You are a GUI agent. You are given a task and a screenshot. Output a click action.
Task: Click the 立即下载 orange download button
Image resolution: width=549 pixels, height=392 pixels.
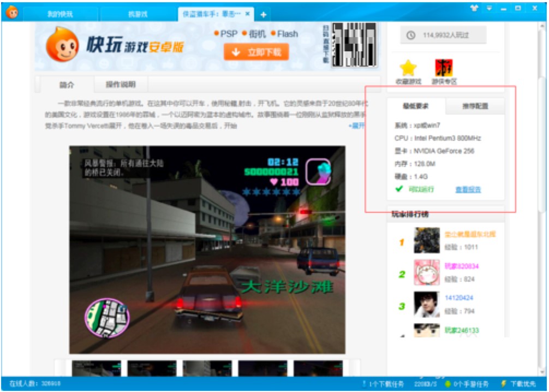256,52
